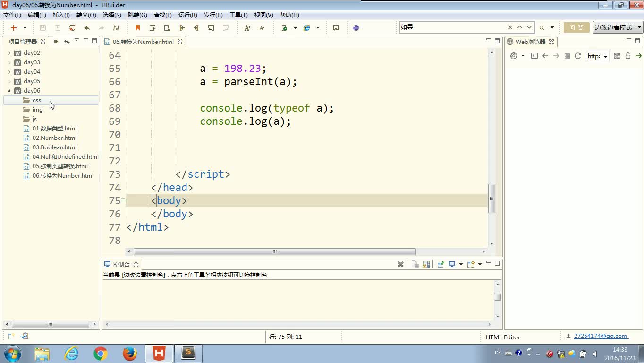Select the Web浏览器 tab
The height and width of the screenshot is (363, 644).
[x=530, y=42]
